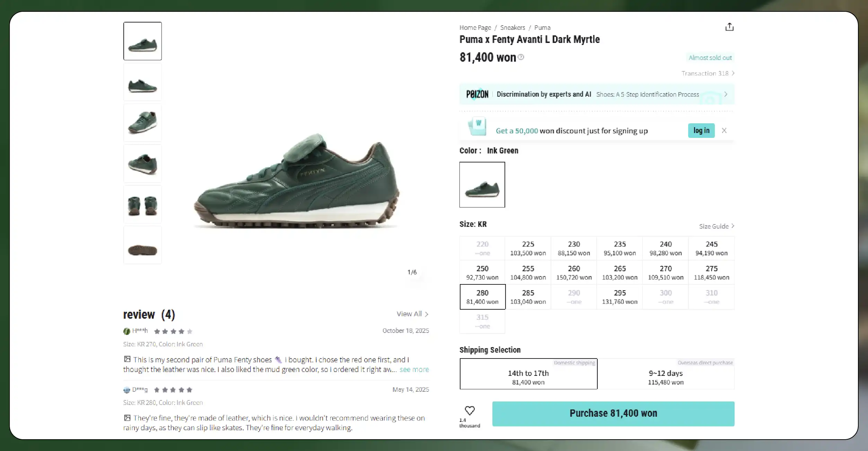Go to Home Page via breadcrumb
The height and width of the screenshot is (451, 868).
475,27
